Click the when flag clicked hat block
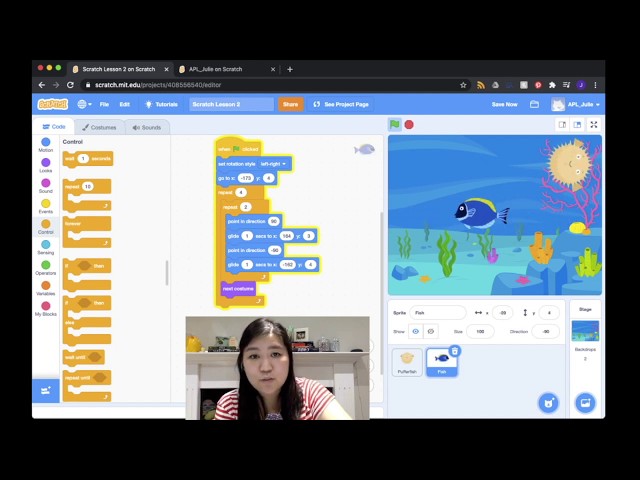The image size is (640, 480). coord(238,148)
